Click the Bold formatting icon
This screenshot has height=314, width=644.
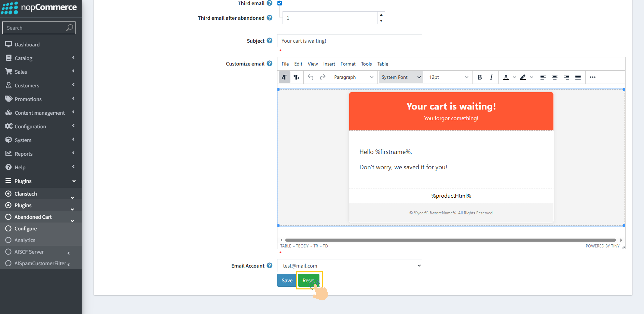point(480,77)
